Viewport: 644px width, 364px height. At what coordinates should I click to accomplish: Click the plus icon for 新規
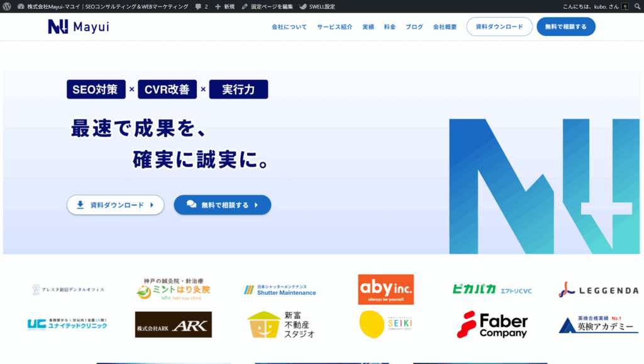click(x=218, y=6)
